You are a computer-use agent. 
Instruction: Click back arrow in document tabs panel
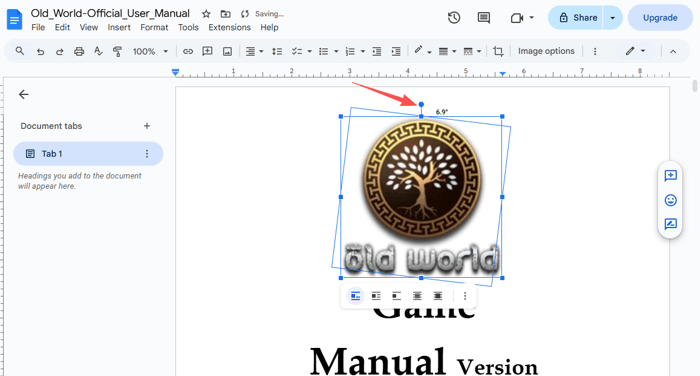click(x=24, y=94)
